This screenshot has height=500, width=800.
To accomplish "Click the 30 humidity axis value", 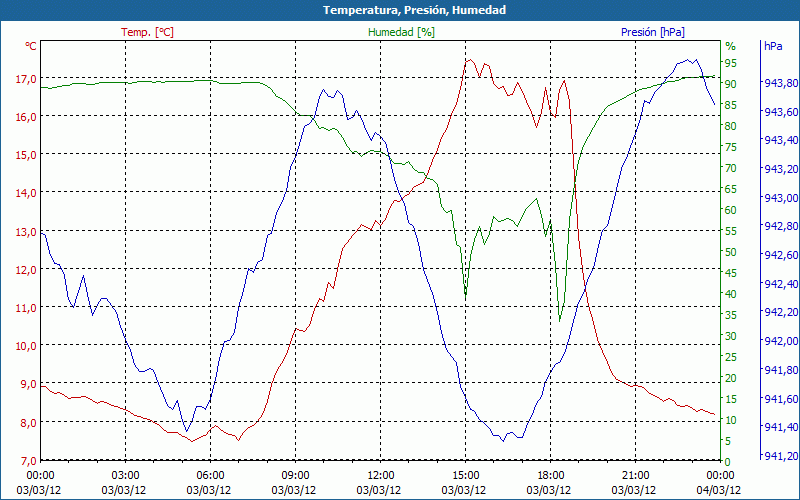I will (731, 336).
